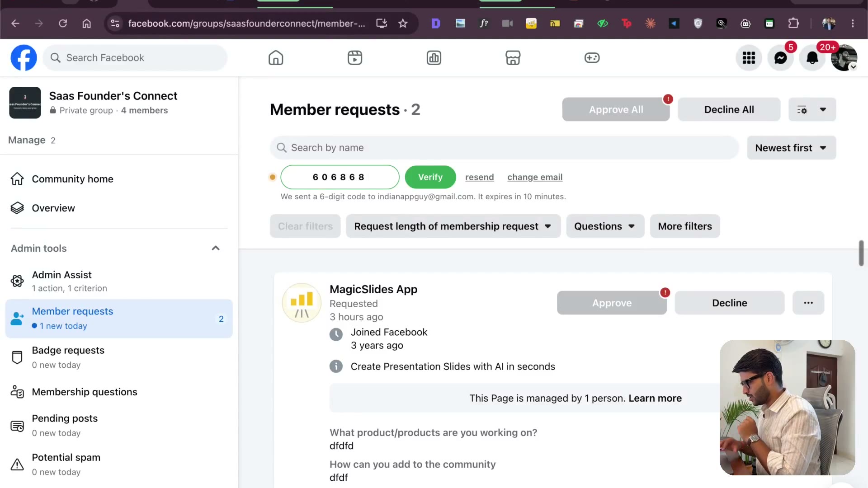Open the member request settings dropdown
The height and width of the screenshot is (488, 868).
(x=812, y=109)
